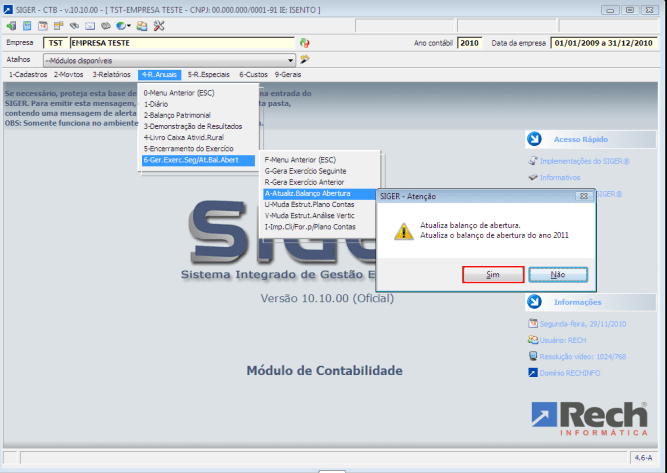The width and height of the screenshot is (667, 473).
Task: Select 0-Menu Anterior (ESC) entry
Action: click(198, 93)
